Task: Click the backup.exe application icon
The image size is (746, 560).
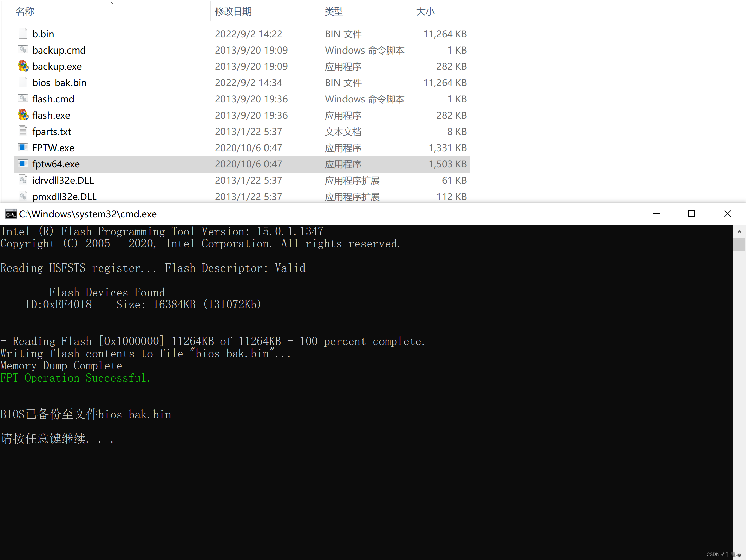Action: 23,66
